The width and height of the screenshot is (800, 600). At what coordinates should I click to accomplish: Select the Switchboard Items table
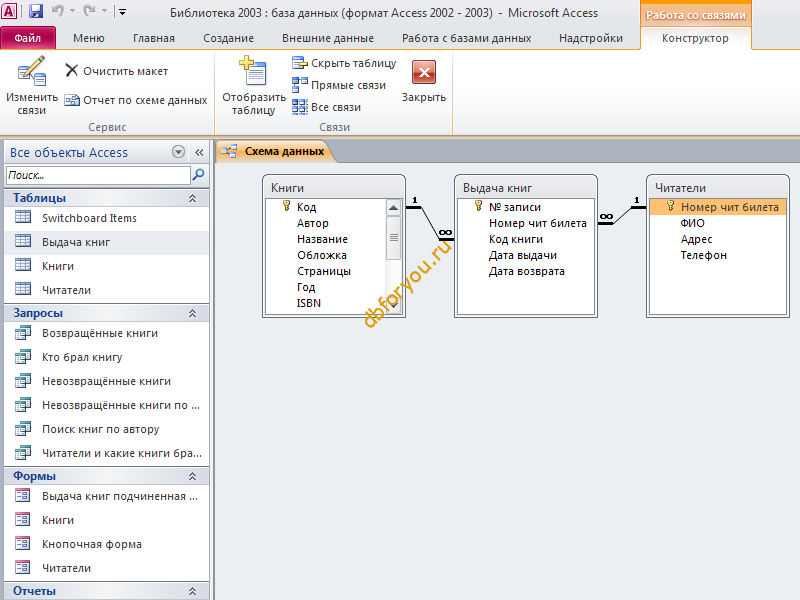pyautogui.click(x=107, y=218)
